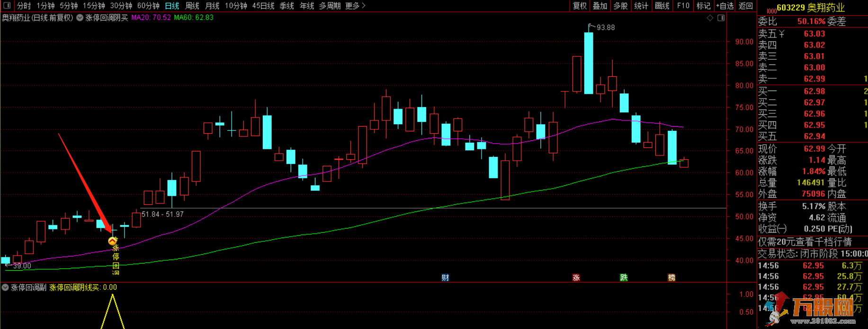This screenshot has height=329, width=868.
Task: Expand the 卖五 order depth arrow
Action: 782,34
